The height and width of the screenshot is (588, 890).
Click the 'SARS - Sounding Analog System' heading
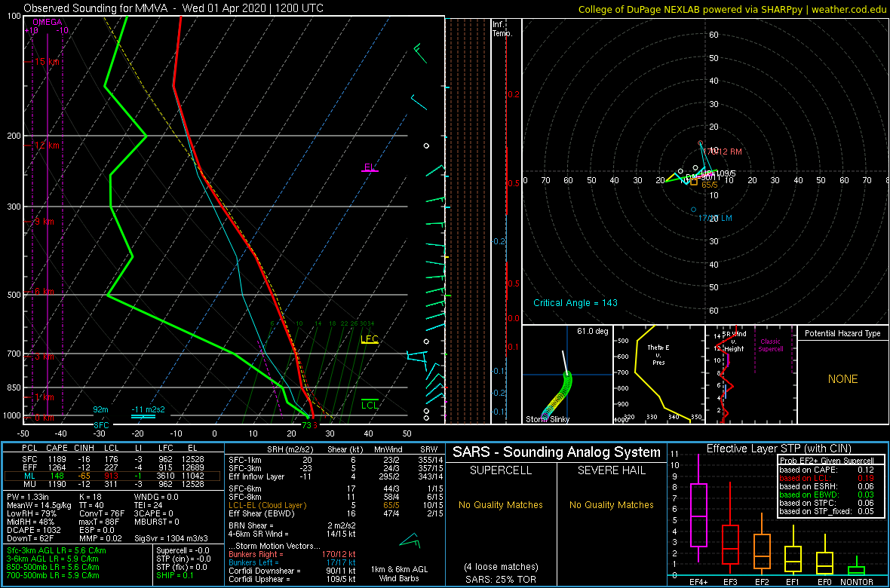[x=557, y=452]
